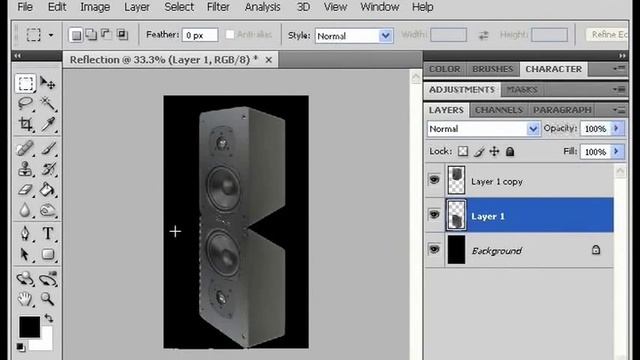The width and height of the screenshot is (640, 360).
Task: Click Intersect with Selection mode button
Action: click(122, 35)
